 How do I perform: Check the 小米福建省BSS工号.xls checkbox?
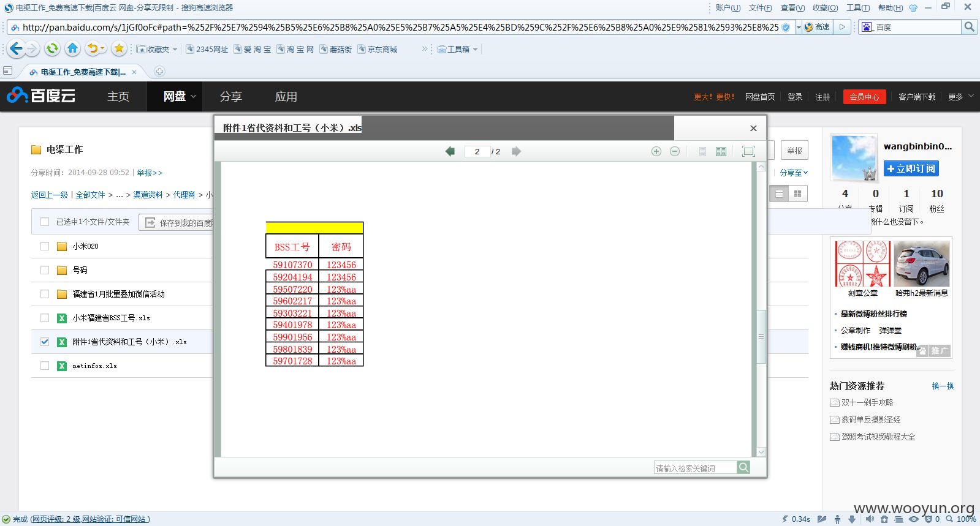click(45, 318)
